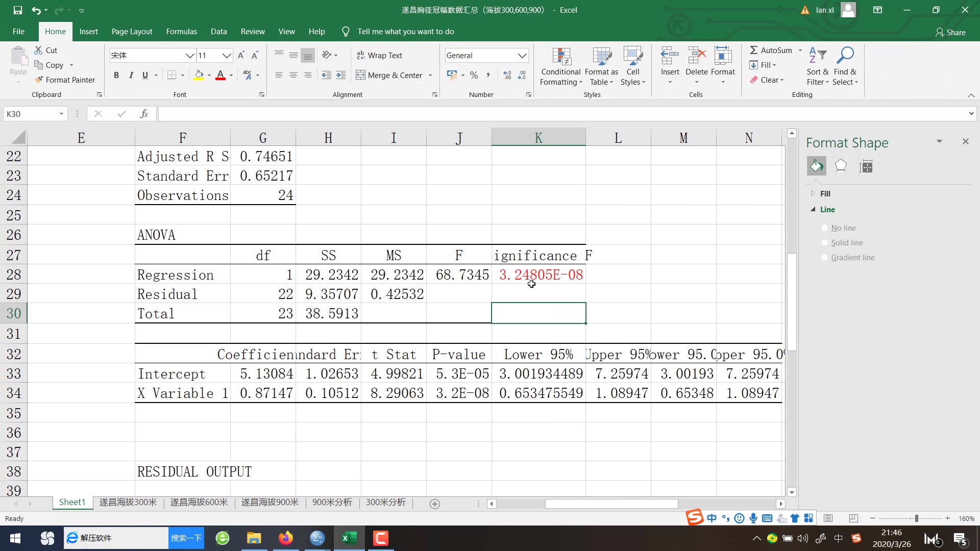Click the Insert function fx icon

[144, 114]
